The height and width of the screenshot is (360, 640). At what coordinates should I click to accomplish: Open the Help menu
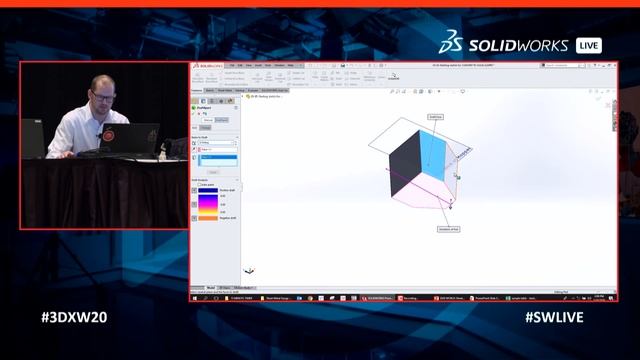coord(291,65)
